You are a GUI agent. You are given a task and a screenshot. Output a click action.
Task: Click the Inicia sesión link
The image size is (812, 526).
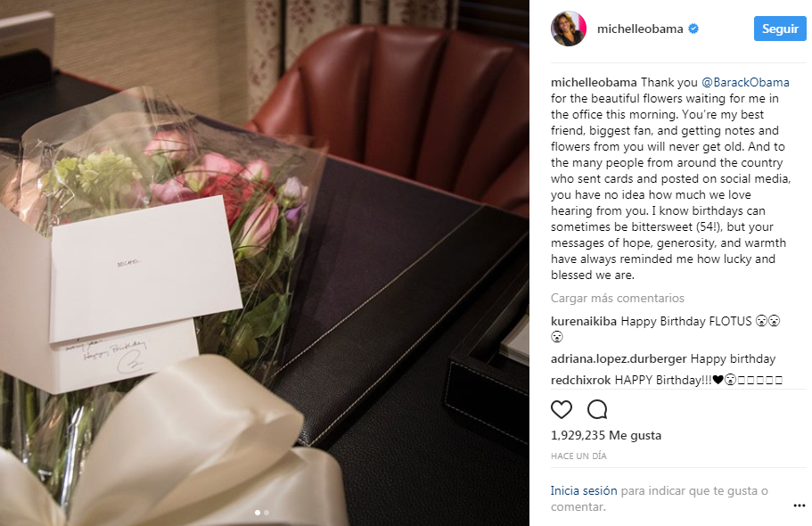(584, 490)
